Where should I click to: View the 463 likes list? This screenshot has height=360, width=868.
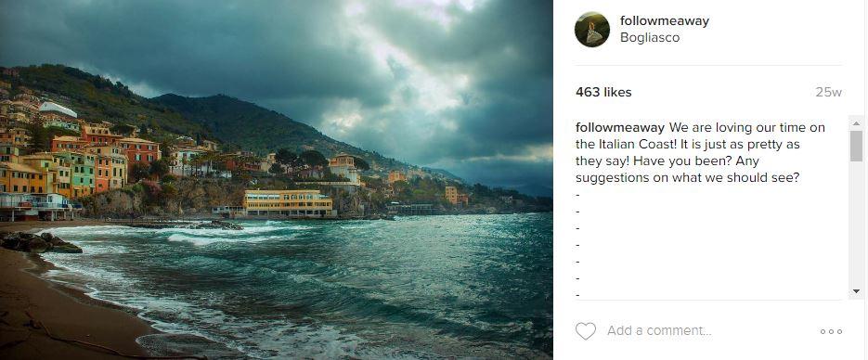(603, 93)
